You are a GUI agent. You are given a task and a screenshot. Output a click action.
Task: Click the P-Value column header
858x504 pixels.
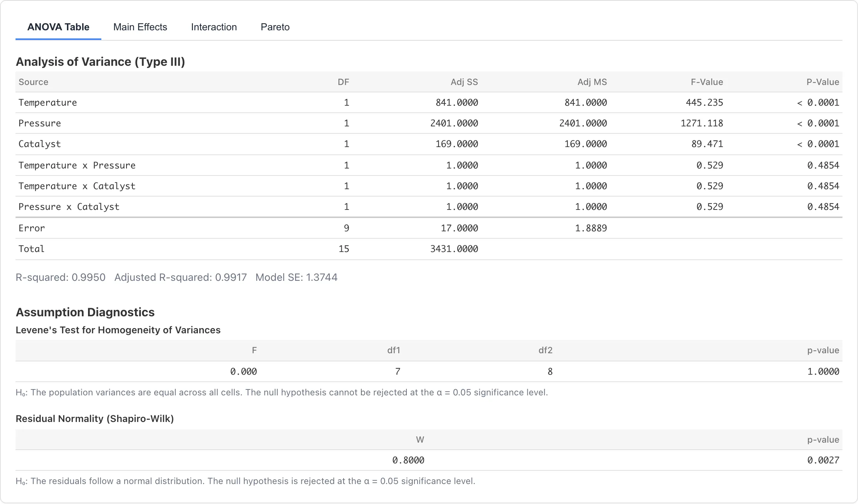(x=822, y=82)
